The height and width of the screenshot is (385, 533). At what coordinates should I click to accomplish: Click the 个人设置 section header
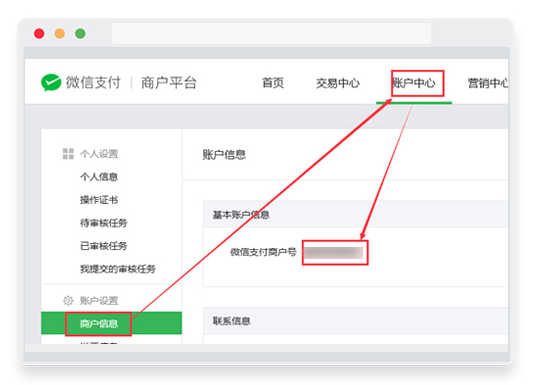[x=99, y=154]
